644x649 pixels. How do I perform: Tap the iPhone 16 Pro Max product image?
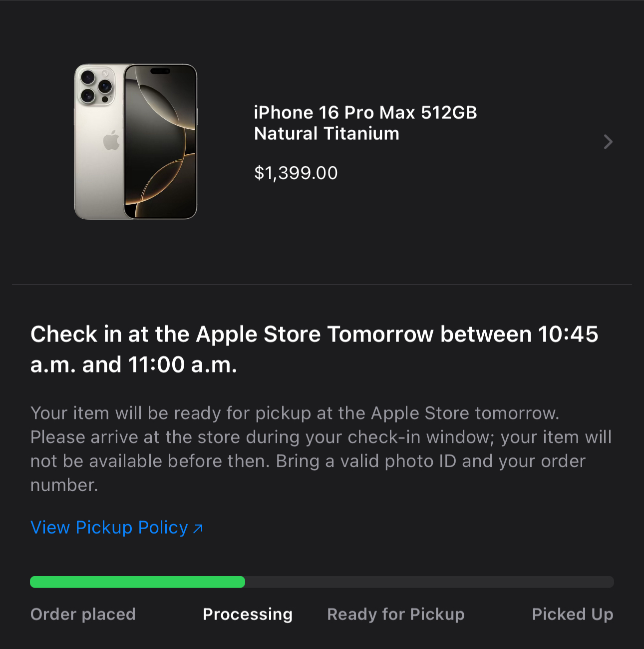point(136,141)
